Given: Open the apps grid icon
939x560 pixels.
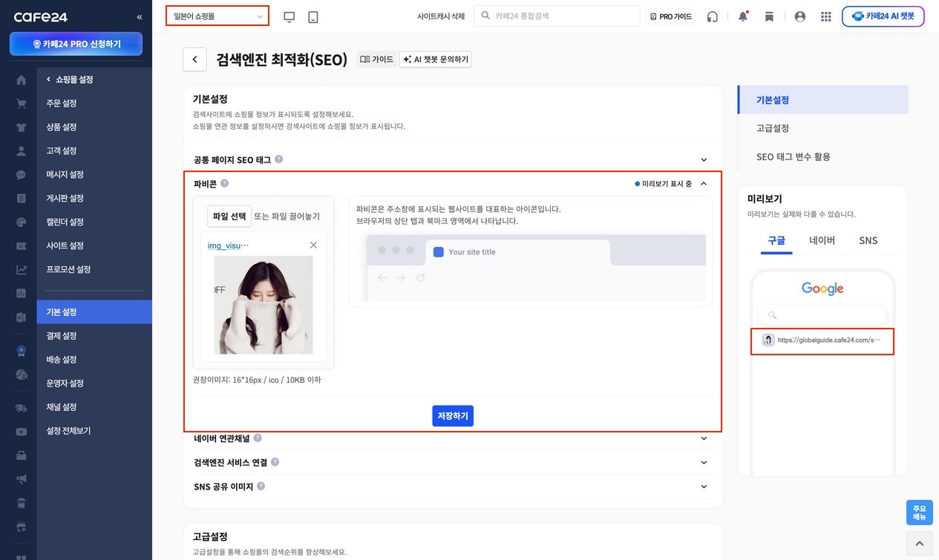Looking at the screenshot, I should click(x=826, y=16).
